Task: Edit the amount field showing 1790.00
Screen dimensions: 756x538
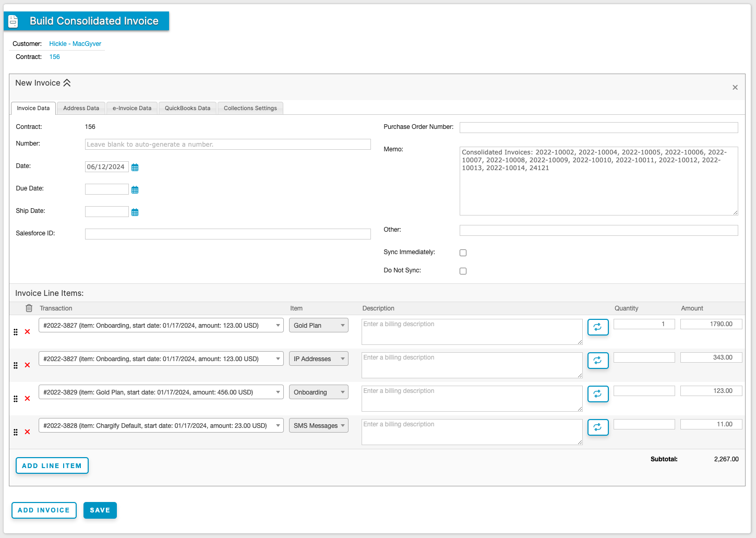Action: coord(711,324)
